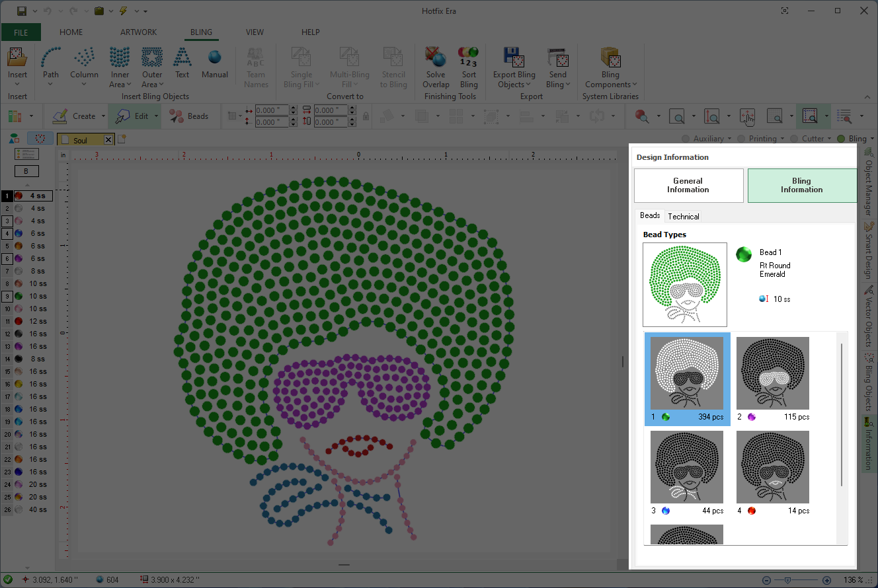
Task: Click the library books icon in toolbar
Action: click(15, 116)
